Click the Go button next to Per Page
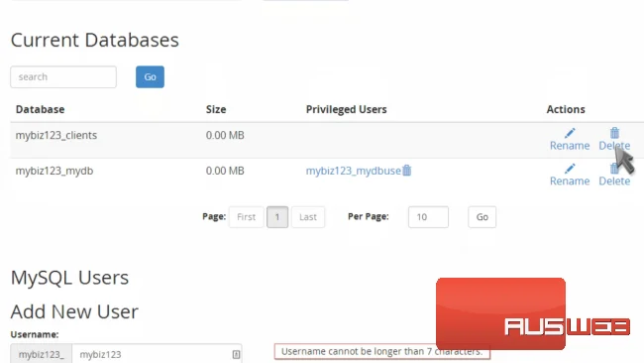Viewport: 644px width, 363px height. (x=482, y=217)
